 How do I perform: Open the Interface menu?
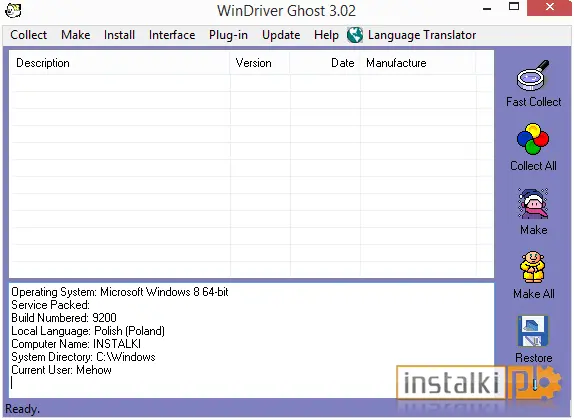[172, 35]
